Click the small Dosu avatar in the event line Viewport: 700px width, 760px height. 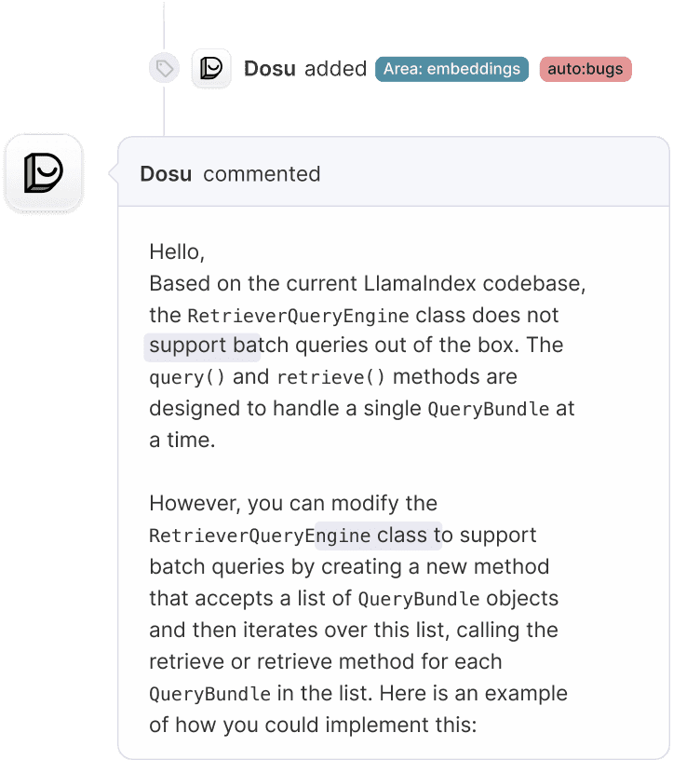pyautogui.click(x=211, y=68)
